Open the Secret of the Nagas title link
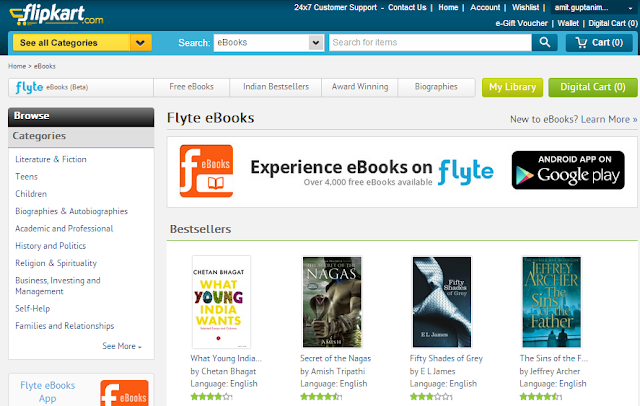The image size is (640, 406). (x=336, y=358)
